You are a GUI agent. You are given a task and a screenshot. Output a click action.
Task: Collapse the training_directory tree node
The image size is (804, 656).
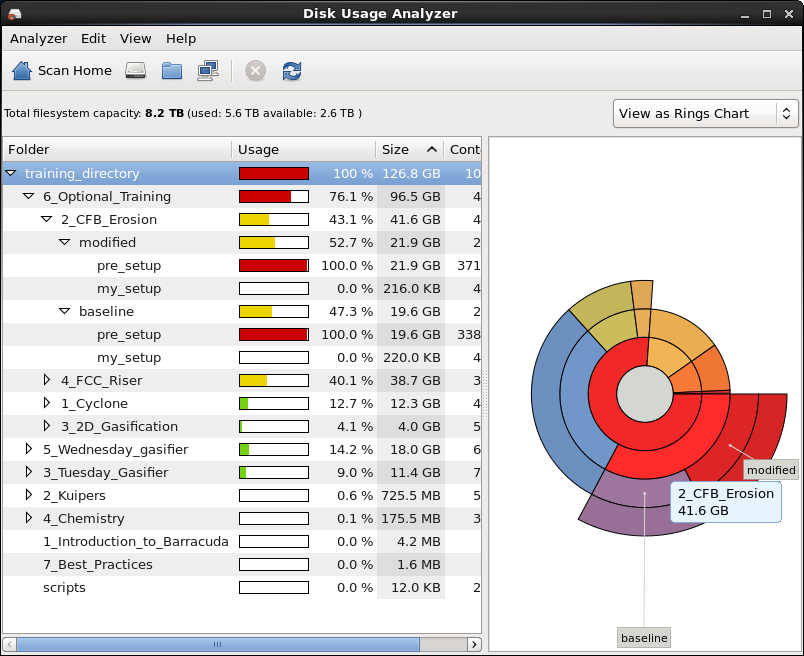tap(11, 174)
